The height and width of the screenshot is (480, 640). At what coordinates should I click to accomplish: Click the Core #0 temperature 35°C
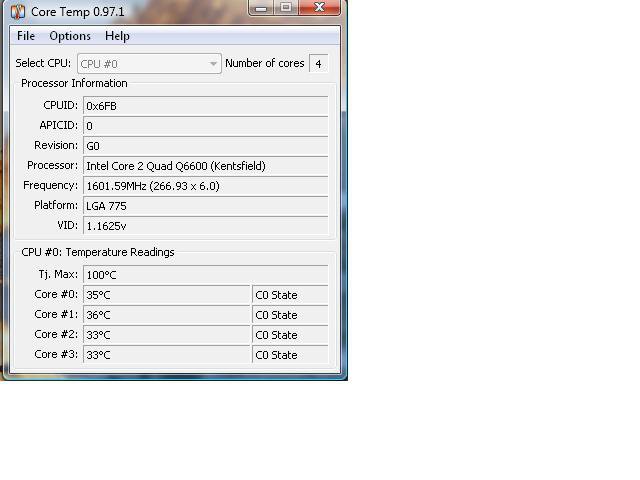pyautogui.click(x=167, y=295)
